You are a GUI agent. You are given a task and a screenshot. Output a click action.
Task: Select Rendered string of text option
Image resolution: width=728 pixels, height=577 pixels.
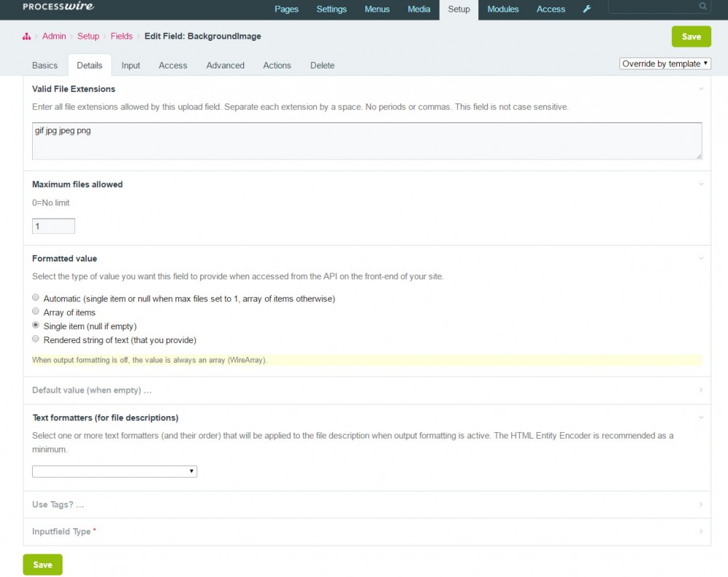[36, 339]
